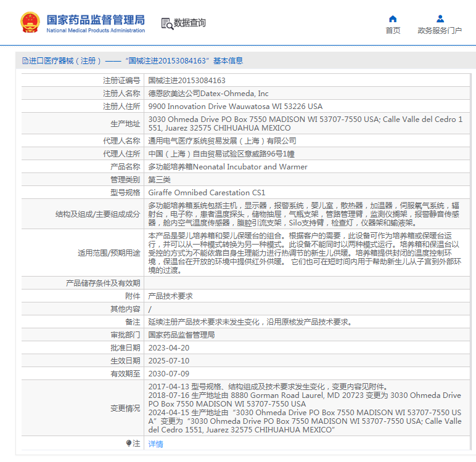Click 变更情况 row label
Viewport: 476px width, 462px height.
pos(125,408)
